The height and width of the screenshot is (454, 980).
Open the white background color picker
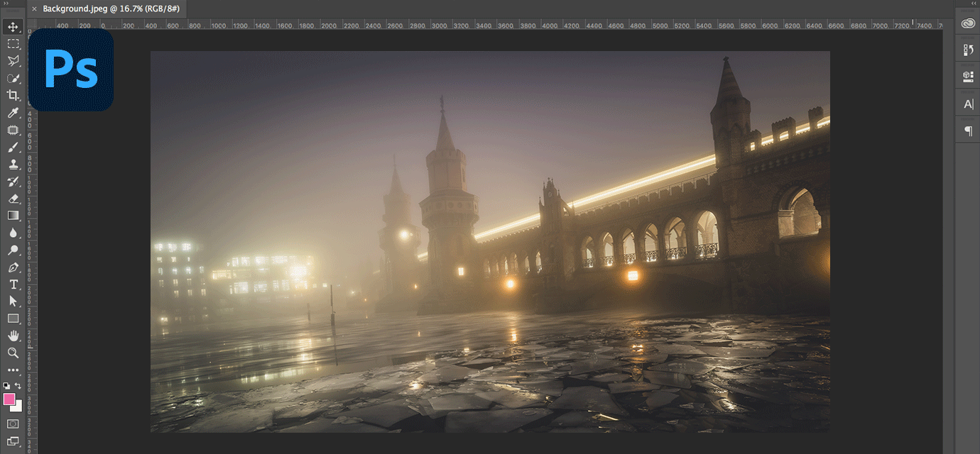pos(18,407)
